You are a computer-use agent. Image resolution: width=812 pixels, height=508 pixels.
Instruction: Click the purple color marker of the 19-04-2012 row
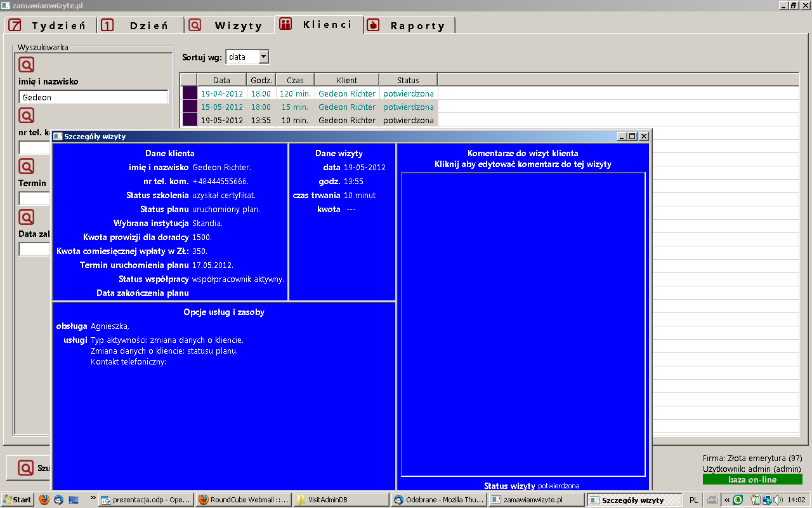(190, 93)
